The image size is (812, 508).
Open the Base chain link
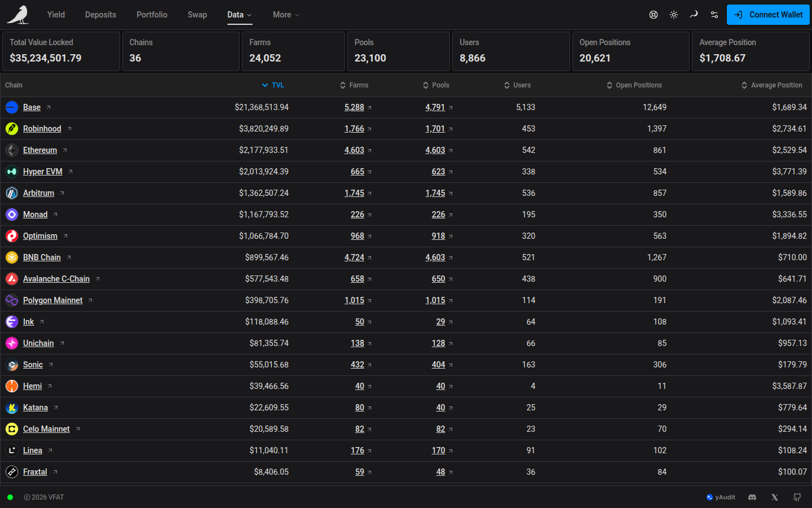coord(32,107)
